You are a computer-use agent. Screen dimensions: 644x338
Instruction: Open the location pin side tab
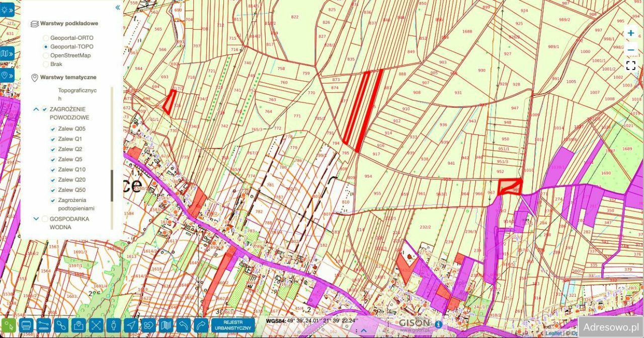[x=7, y=76]
